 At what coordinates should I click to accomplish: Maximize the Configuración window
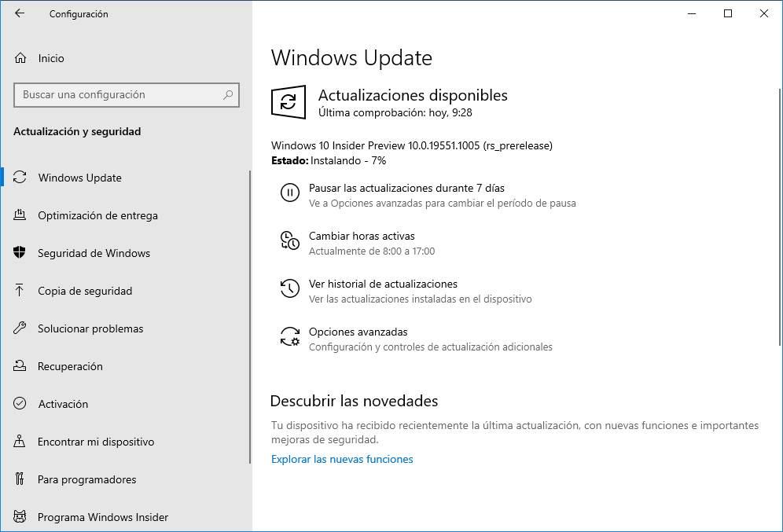728,13
